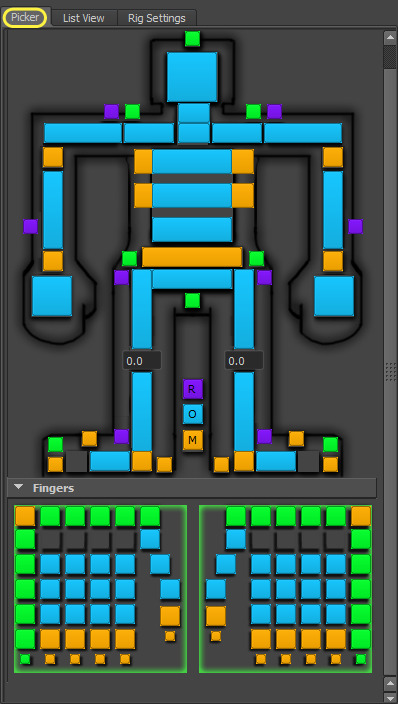Click the left leg 0.0 value field
Viewport: 398px width, 704px height.
pos(142,361)
